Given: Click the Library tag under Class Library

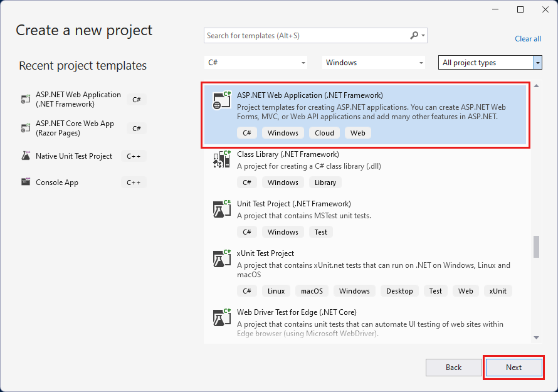Looking at the screenshot, I should point(325,182).
